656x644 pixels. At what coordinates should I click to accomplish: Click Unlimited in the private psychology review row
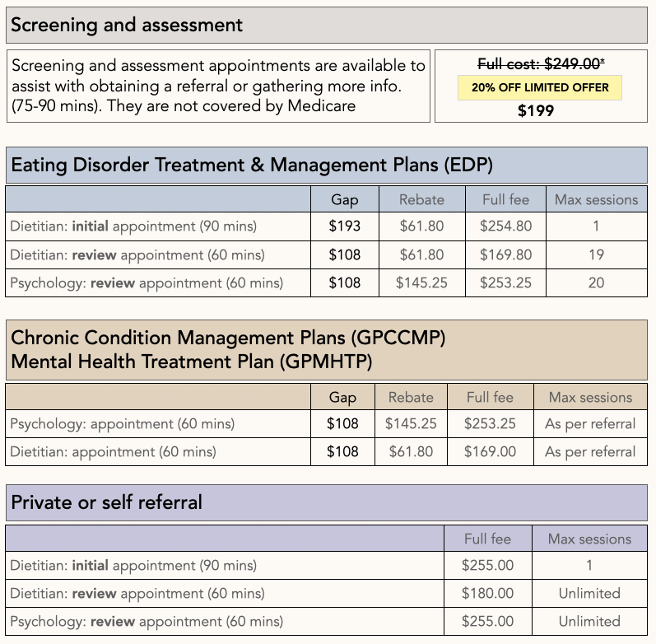click(589, 621)
